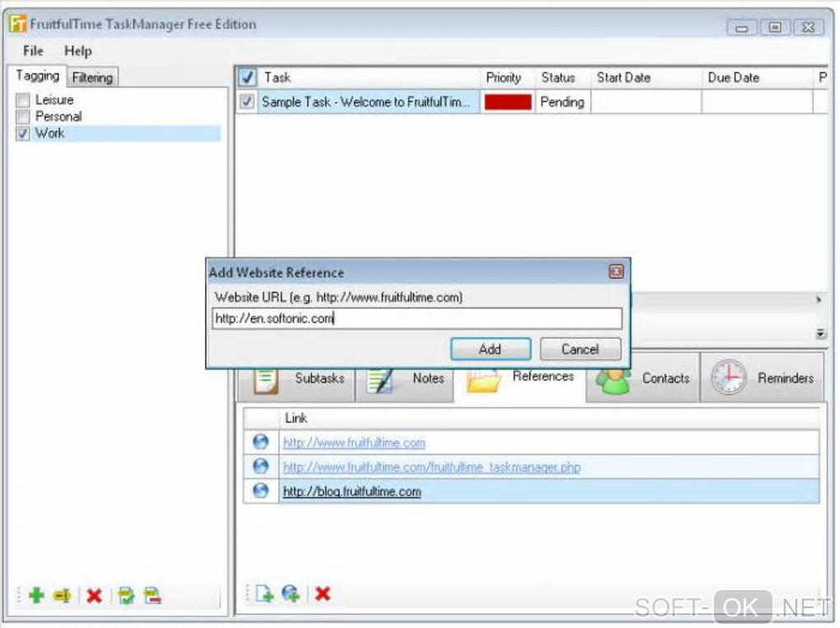Sort by the Due Date column header
This screenshot has width=840, height=628.
(757, 77)
